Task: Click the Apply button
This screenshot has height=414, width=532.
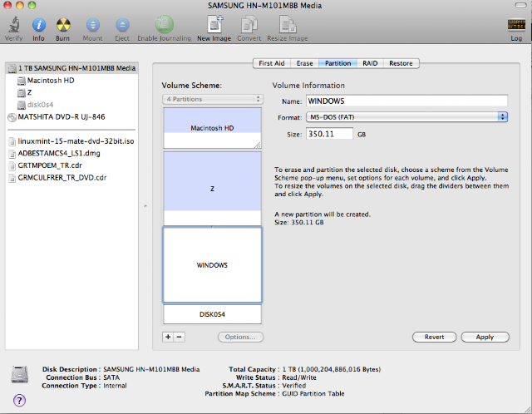Action: pyautogui.click(x=485, y=337)
